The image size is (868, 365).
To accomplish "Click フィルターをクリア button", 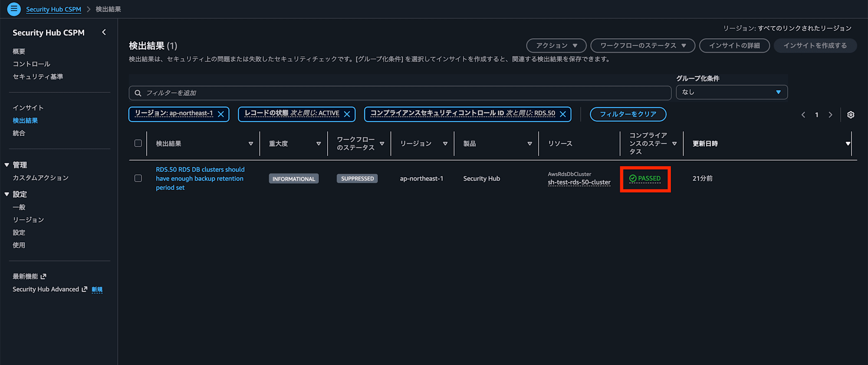I will (x=628, y=114).
